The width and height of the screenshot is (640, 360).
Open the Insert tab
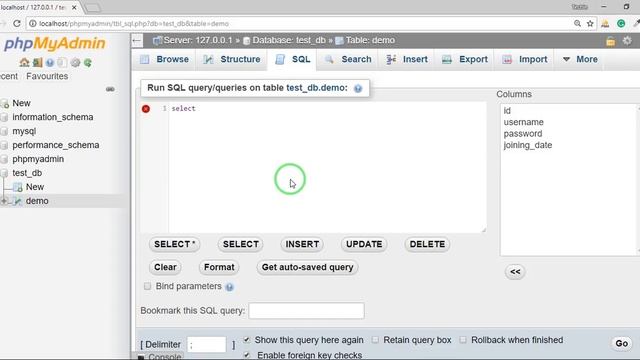pyautogui.click(x=407, y=60)
